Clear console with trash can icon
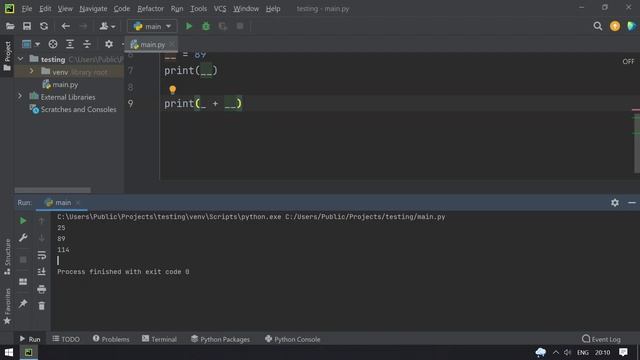 click(x=42, y=306)
